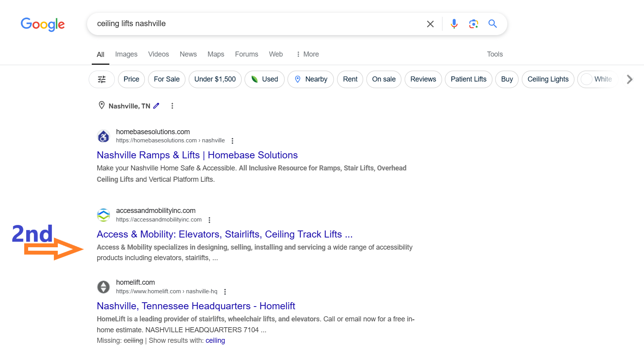644x351 pixels.
Task: Expand the Price filter chip
Action: coord(131,79)
